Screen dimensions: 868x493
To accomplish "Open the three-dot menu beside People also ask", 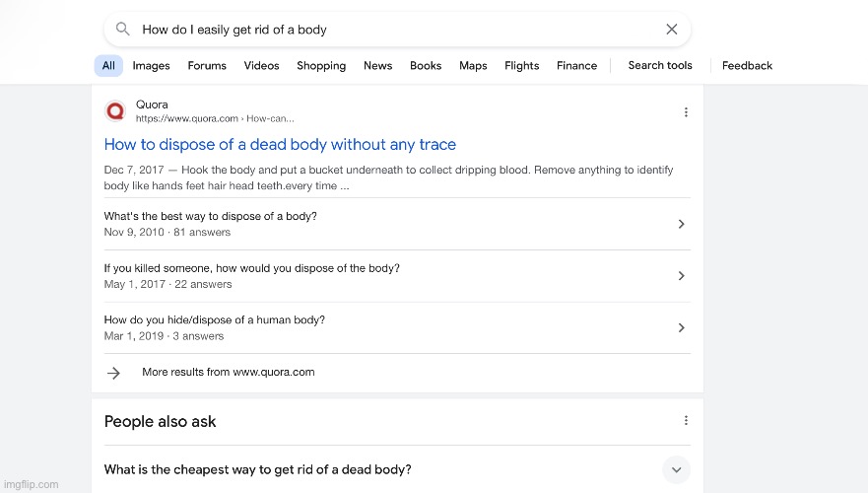I will pyautogui.click(x=686, y=421).
